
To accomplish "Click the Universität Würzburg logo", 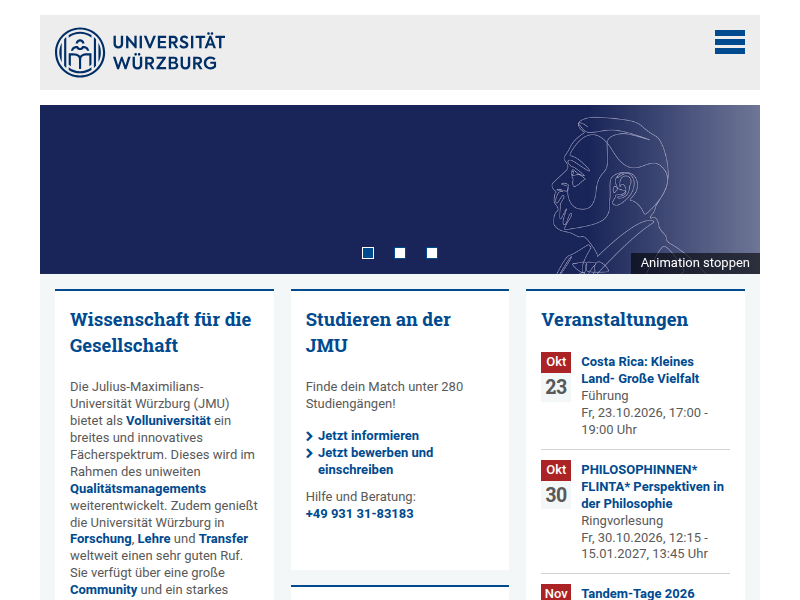I will (x=140, y=53).
